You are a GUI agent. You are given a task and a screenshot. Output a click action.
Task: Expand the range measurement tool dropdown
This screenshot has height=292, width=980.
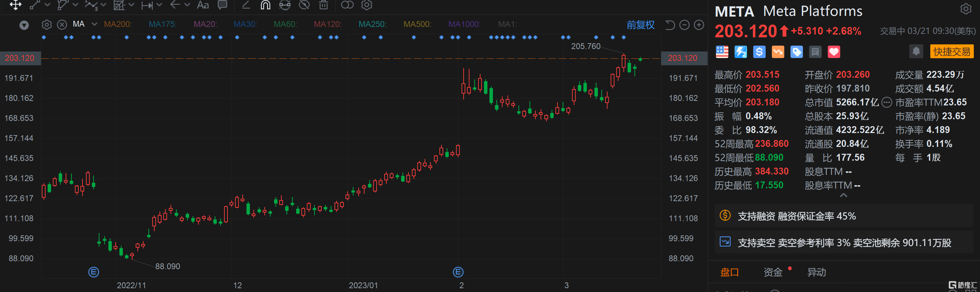159,5
